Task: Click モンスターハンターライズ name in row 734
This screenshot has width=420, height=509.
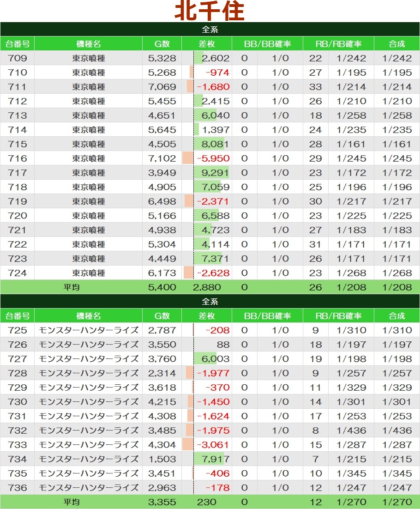Action: tap(89, 459)
